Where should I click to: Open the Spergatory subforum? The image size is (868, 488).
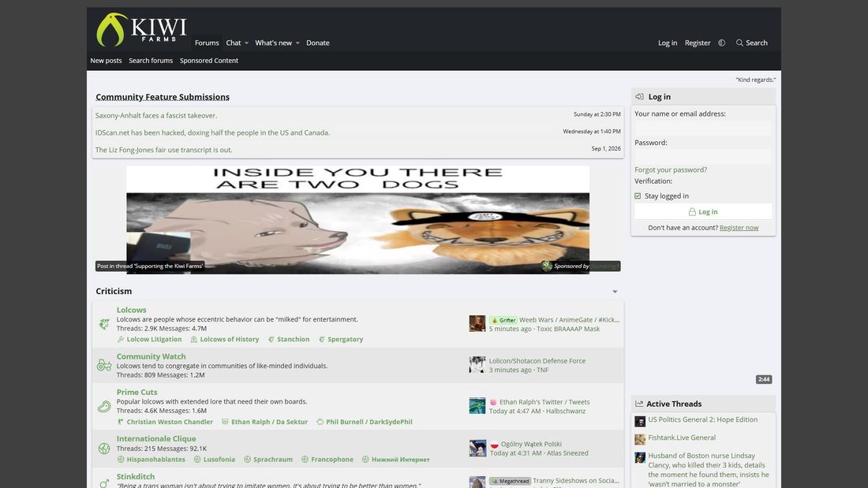point(345,339)
